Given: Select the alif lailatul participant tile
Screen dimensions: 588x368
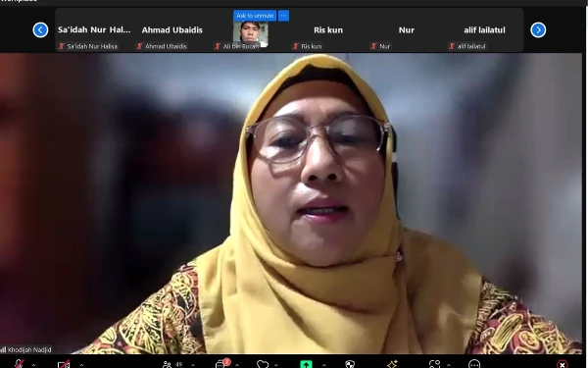Looking at the screenshot, I should pyautogui.click(x=484, y=30).
